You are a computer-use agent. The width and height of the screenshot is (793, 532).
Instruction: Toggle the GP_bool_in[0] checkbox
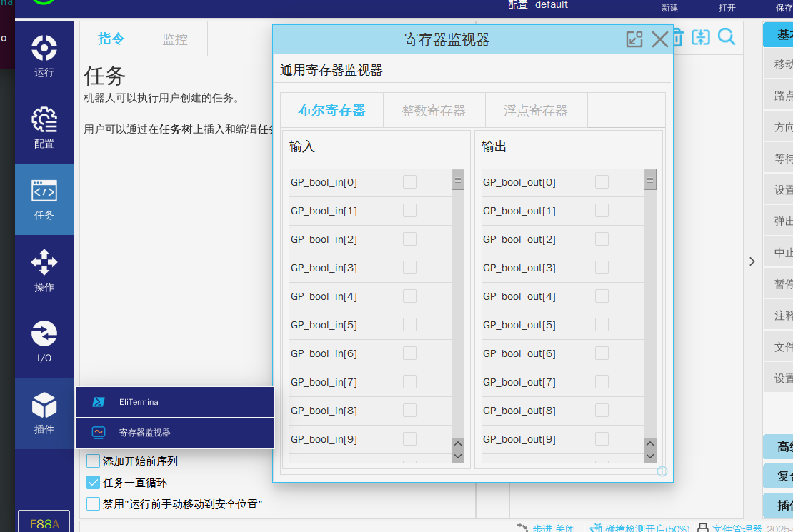(409, 182)
